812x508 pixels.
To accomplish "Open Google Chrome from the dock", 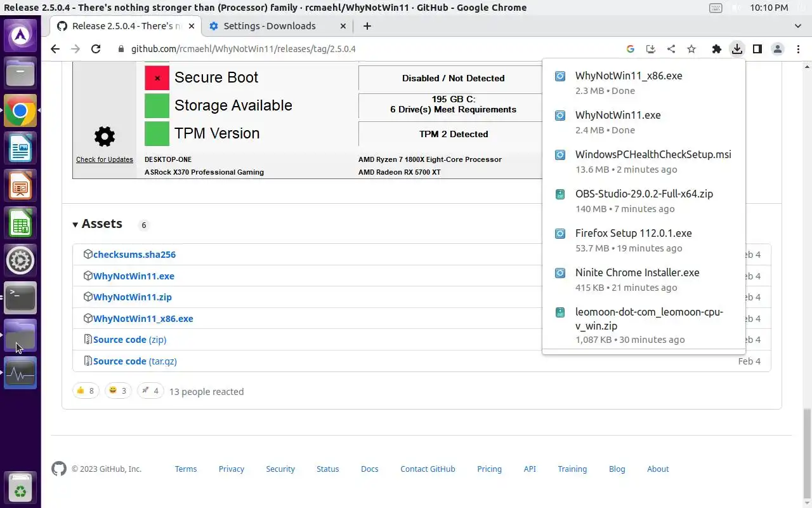I will 20,111.
